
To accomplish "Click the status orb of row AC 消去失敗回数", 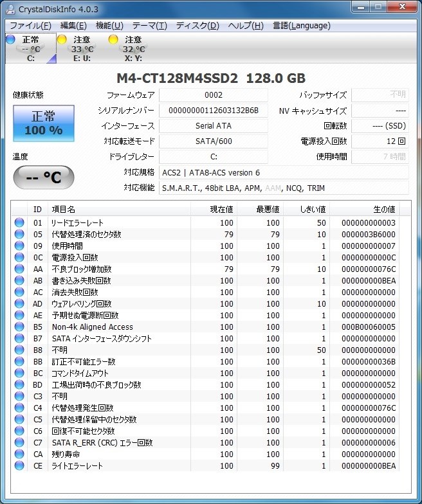I will tap(19, 292).
